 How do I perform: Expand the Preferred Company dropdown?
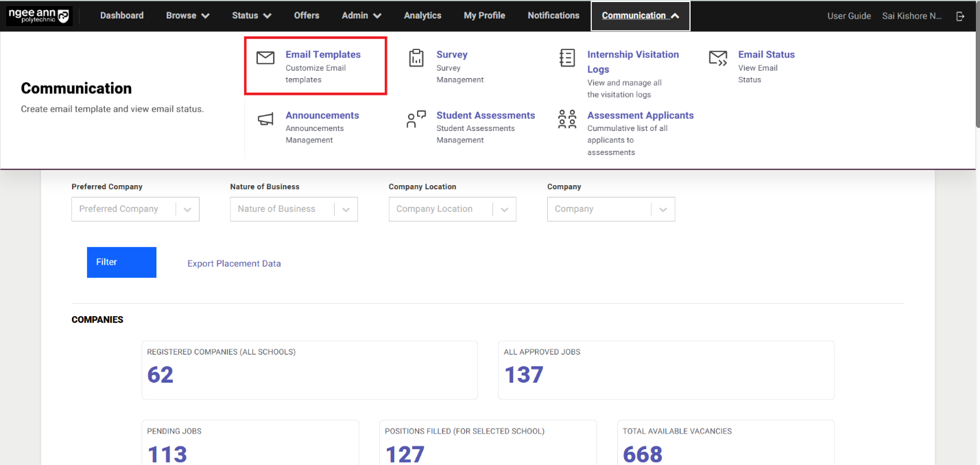click(x=187, y=210)
